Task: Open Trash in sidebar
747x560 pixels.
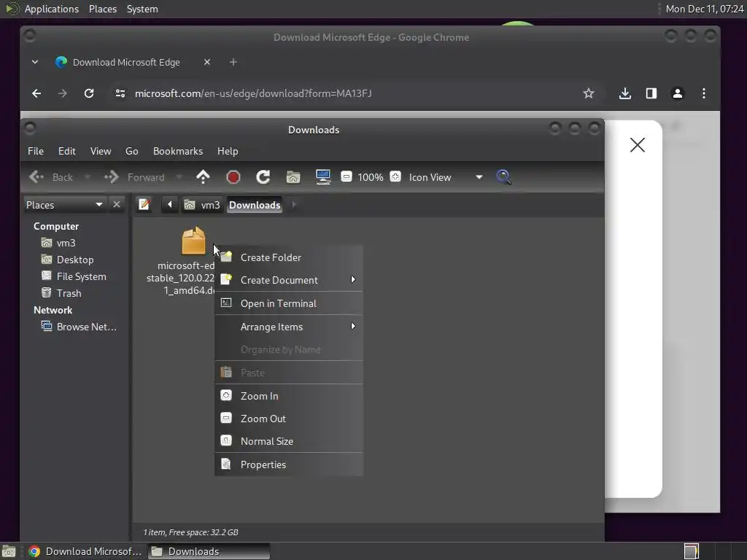Action: (x=61, y=293)
